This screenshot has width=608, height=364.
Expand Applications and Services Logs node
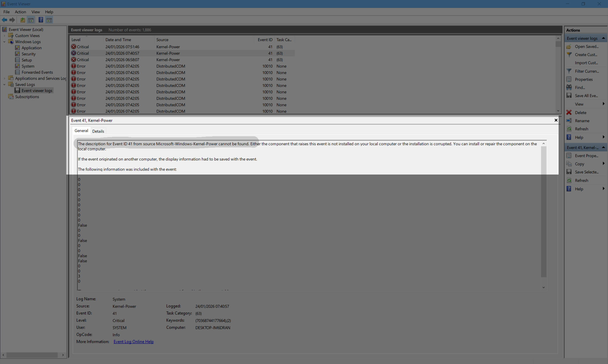[x=4, y=78]
